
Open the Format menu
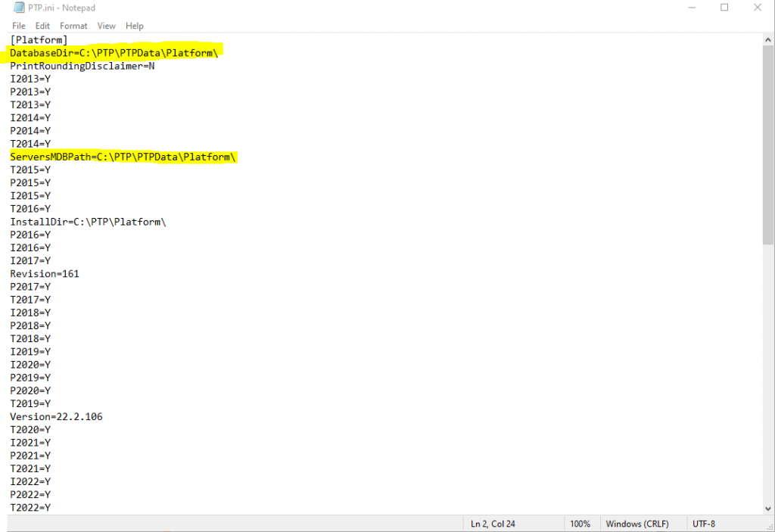[73, 26]
